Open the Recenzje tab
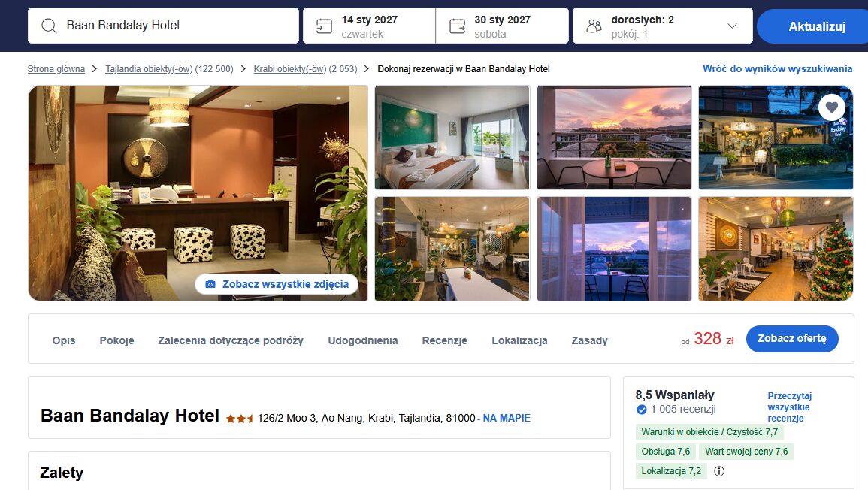868x490 pixels. (444, 340)
